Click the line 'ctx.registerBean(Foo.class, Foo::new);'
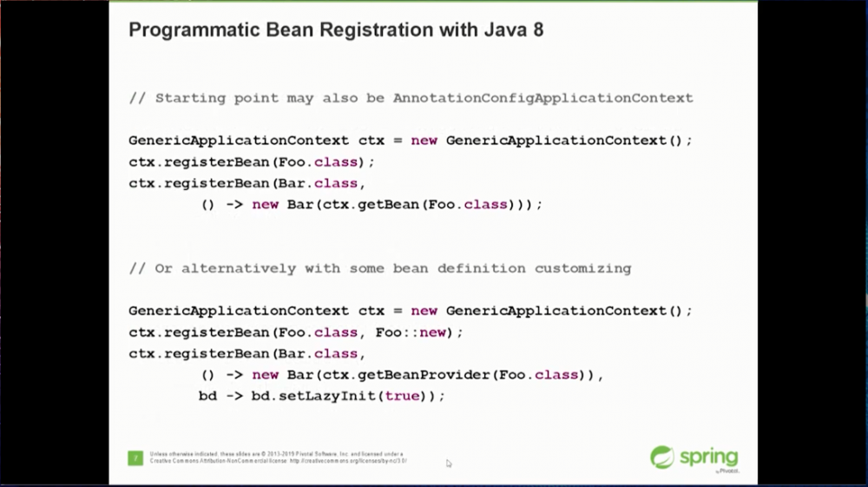This screenshot has height=487, width=868. coord(296,332)
